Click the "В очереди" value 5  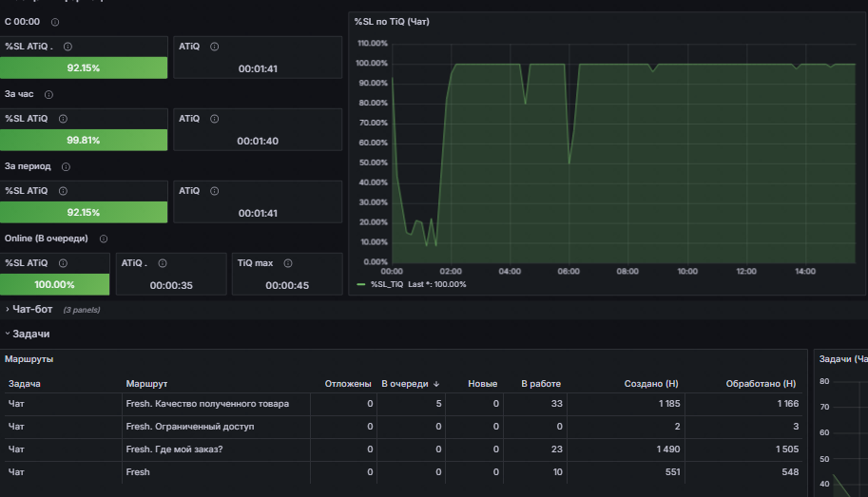438,404
